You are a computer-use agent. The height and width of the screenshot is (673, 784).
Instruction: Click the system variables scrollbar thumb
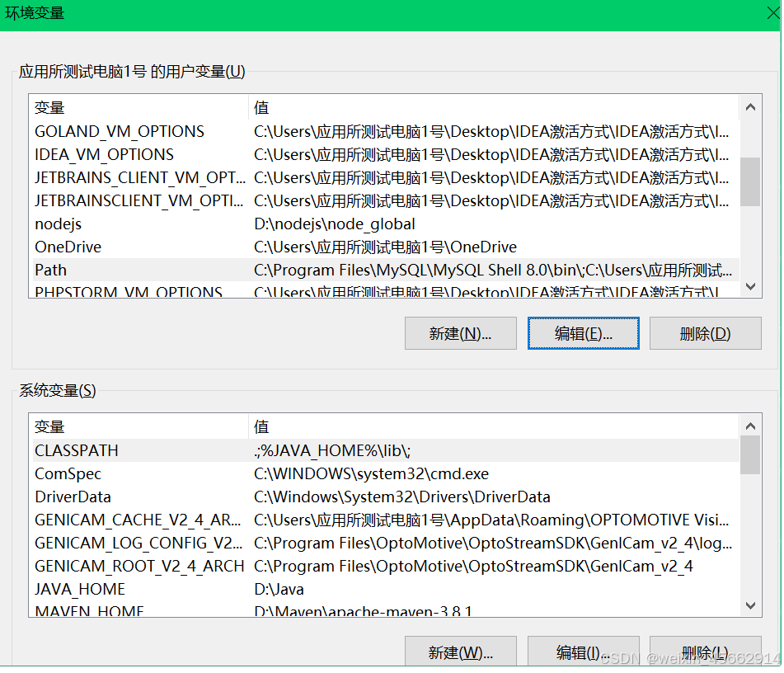point(750,454)
